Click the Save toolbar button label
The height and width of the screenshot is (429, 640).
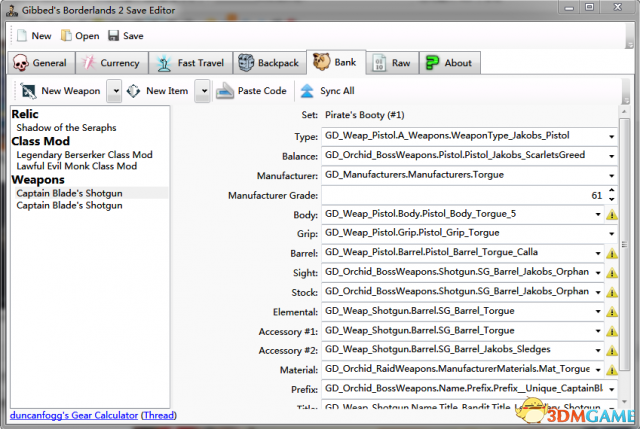[x=133, y=36]
